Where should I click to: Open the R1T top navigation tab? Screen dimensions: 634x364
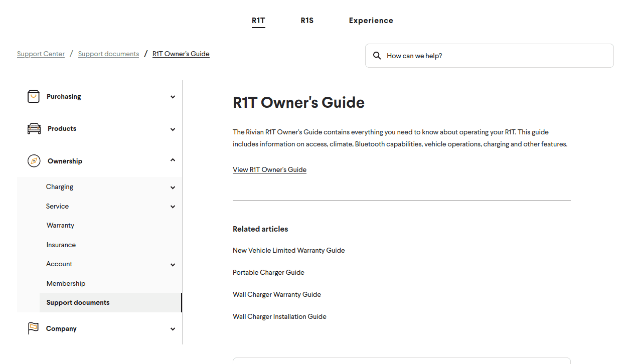(x=258, y=21)
